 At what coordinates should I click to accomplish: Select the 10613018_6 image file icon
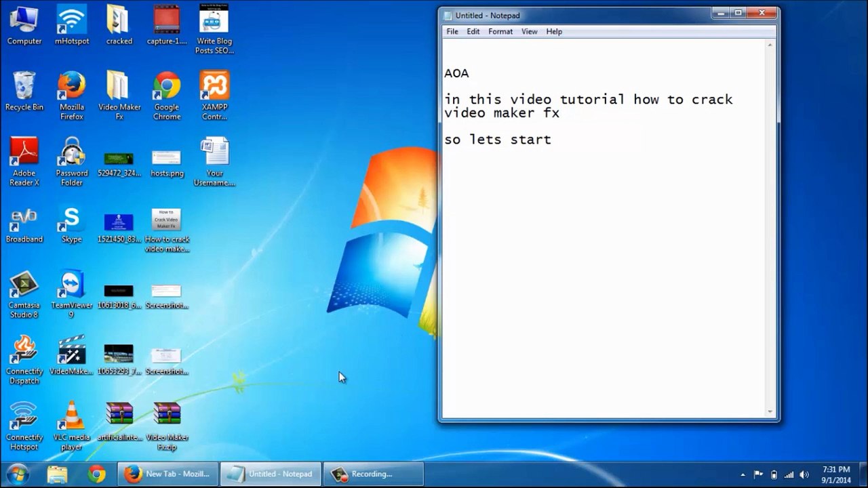[x=119, y=298]
